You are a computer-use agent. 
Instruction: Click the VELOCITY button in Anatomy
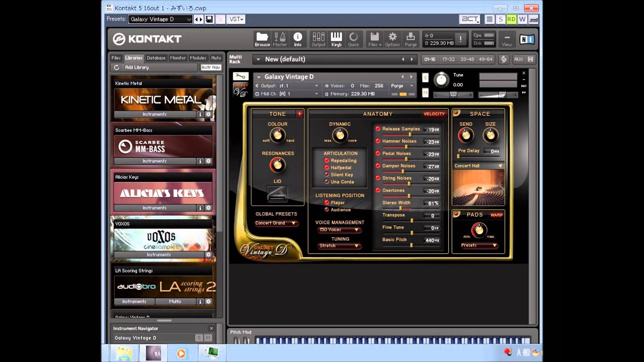[x=434, y=114]
